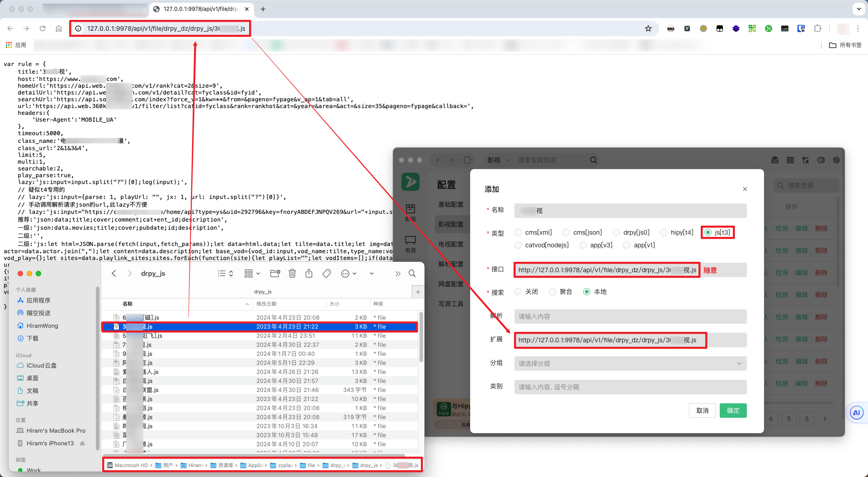The height and width of the screenshot is (477, 868).
Task: Bookmark this page with the star icon
Action: [x=648, y=28]
